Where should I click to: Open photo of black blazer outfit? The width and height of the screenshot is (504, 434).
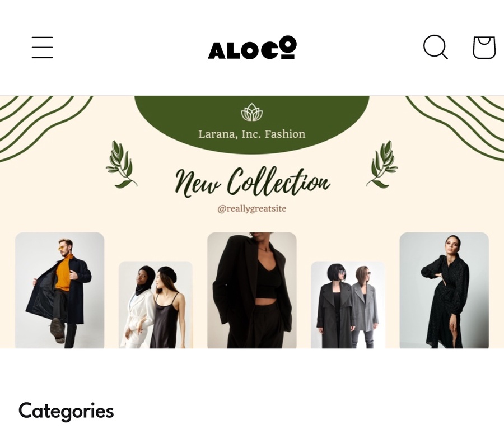point(251,290)
